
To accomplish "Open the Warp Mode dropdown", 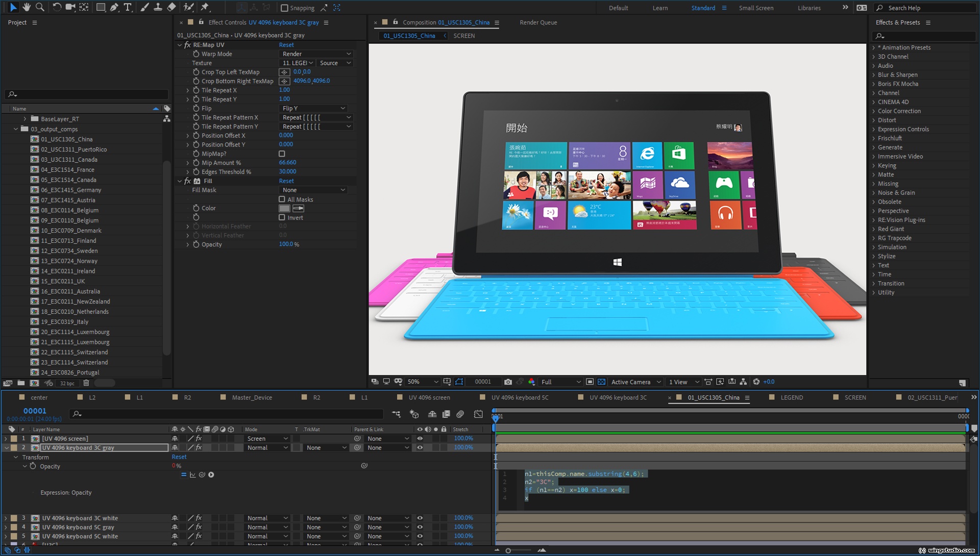I will [x=316, y=54].
